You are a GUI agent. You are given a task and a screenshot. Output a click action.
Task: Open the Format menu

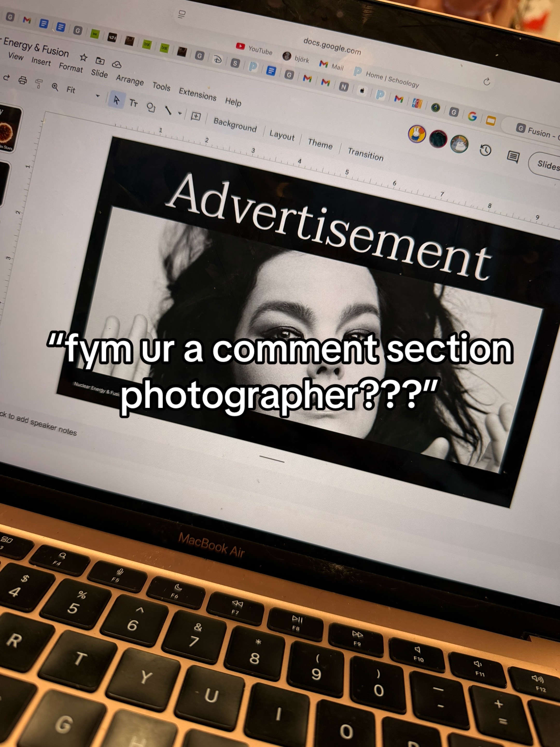(71, 67)
